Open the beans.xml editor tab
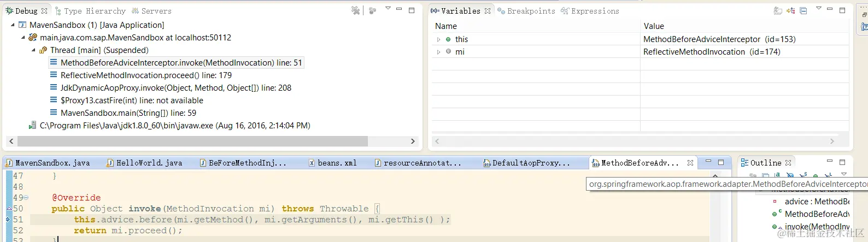This screenshot has width=868, height=242. pos(332,163)
